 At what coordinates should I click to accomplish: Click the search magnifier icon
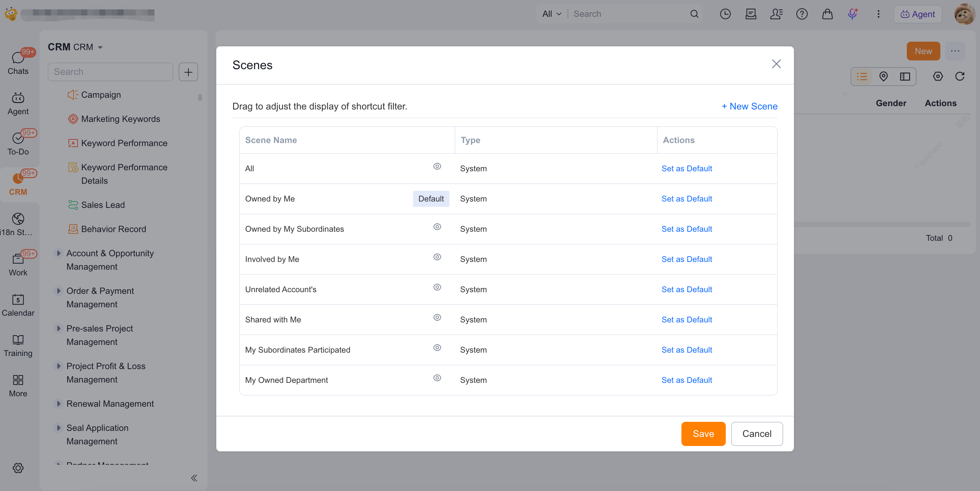click(x=694, y=14)
